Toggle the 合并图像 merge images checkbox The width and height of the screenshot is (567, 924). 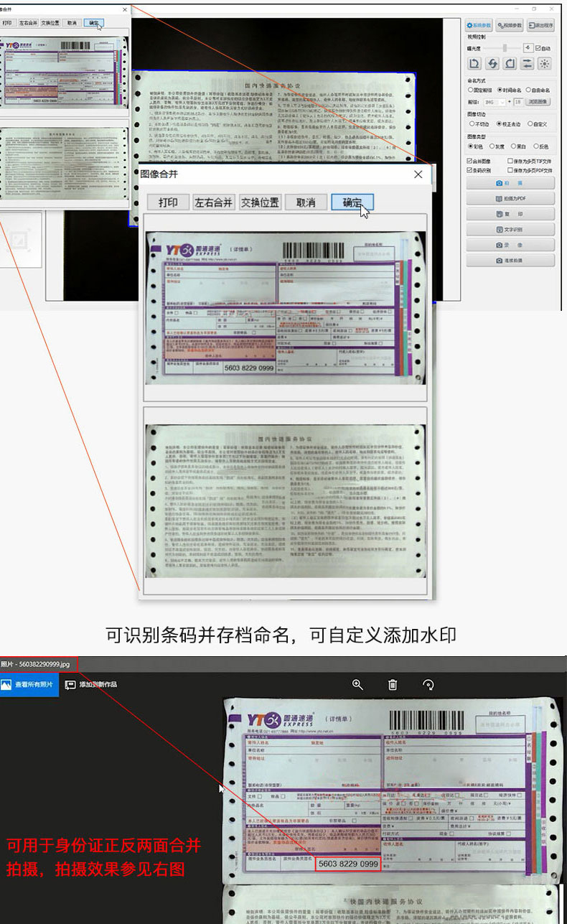(479, 161)
